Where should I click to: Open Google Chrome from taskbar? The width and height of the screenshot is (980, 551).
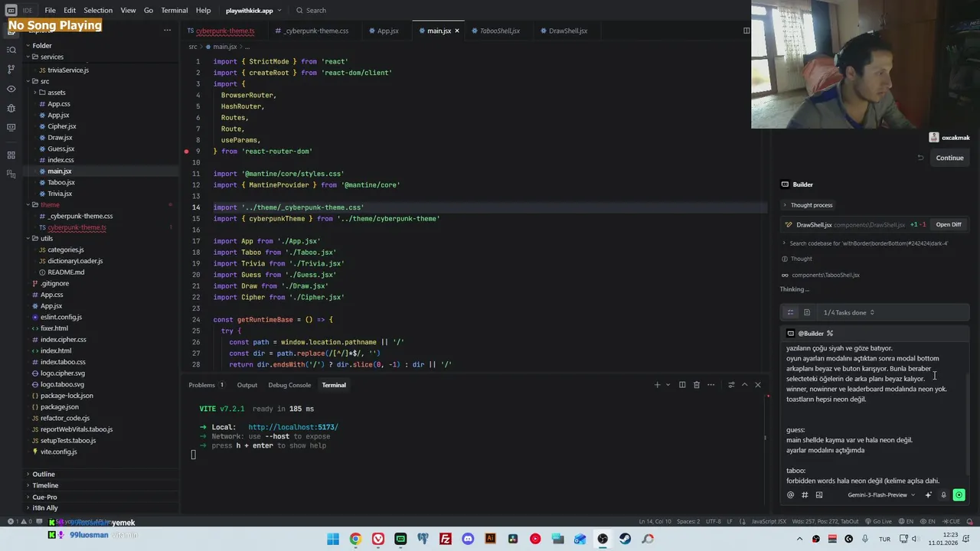355,539
